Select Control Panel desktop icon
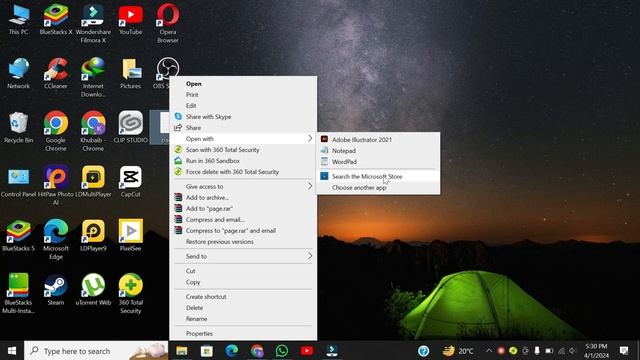The height and width of the screenshot is (360, 640). 18,182
